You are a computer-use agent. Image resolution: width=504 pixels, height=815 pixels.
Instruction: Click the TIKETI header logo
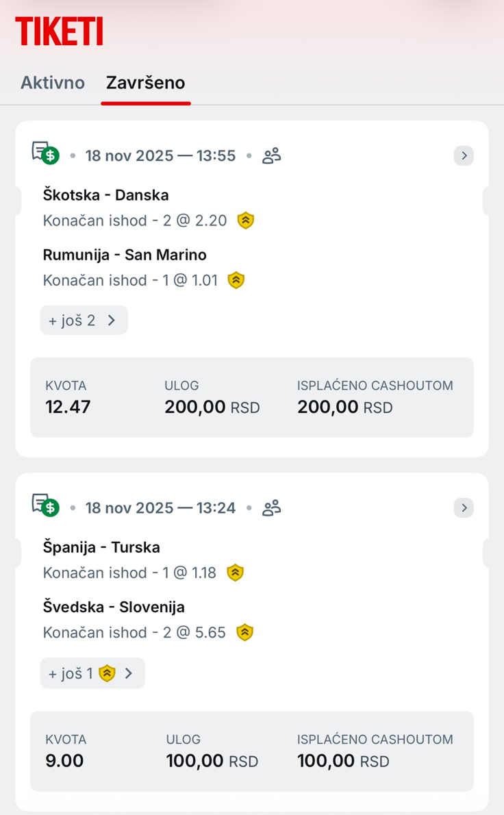tap(59, 32)
